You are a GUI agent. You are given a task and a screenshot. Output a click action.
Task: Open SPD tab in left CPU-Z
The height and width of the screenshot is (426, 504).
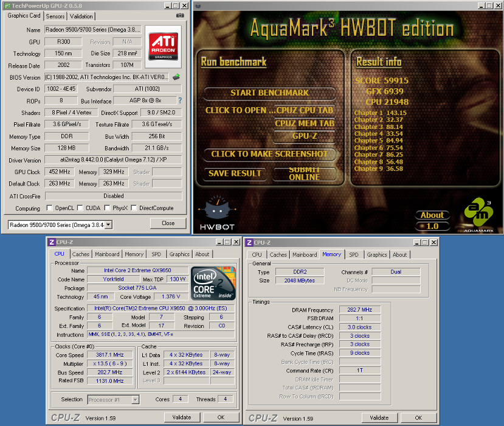click(x=156, y=254)
